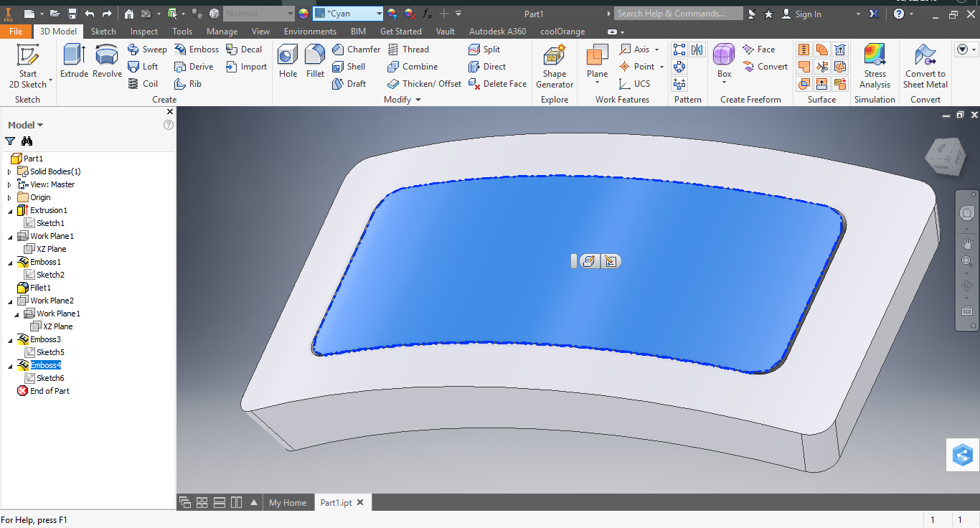Activate the Emboss tool
Viewport: 980px width, 528px height.
pos(197,49)
